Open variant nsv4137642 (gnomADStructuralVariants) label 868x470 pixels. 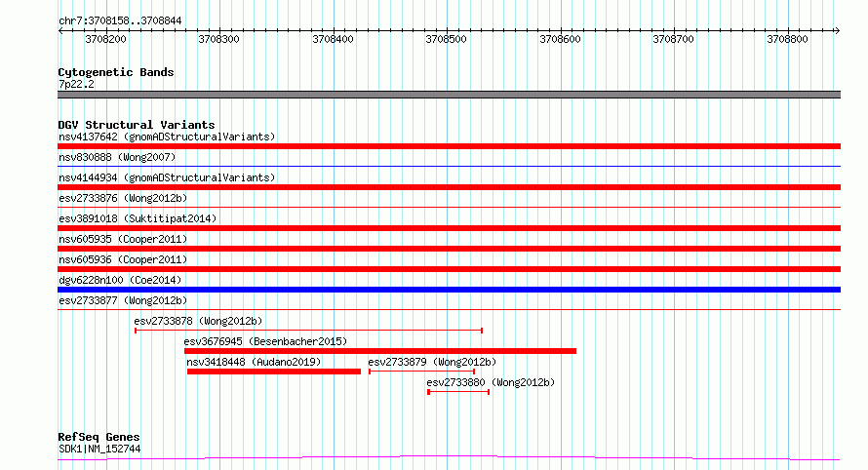167,137
